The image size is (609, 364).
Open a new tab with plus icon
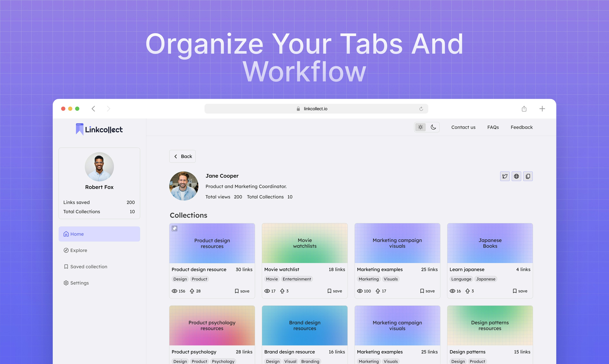[x=542, y=109]
